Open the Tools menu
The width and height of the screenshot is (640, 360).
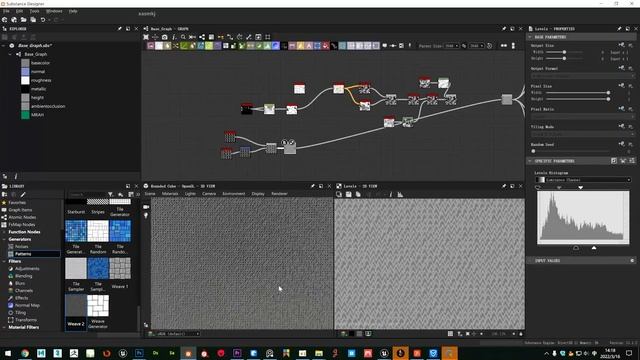pyautogui.click(x=34, y=11)
